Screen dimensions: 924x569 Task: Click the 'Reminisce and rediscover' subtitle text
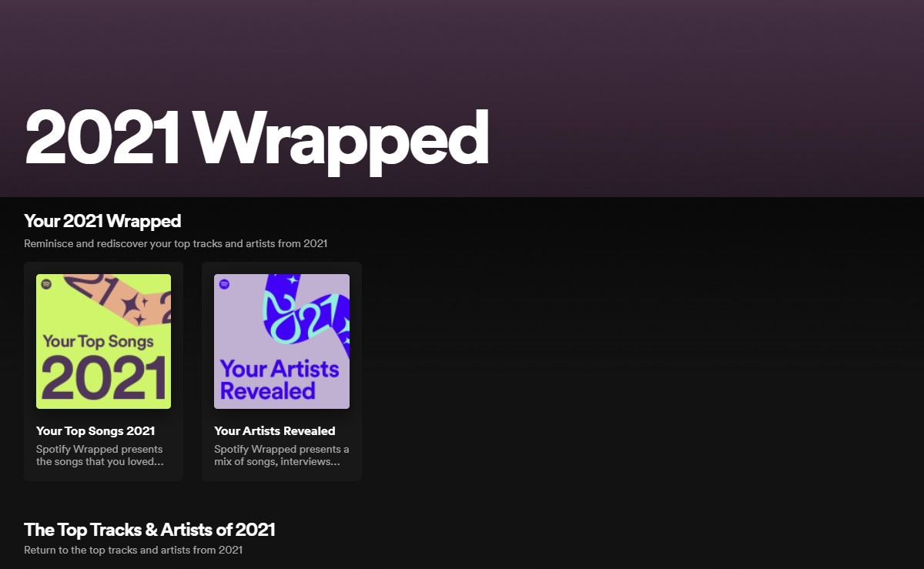coord(176,243)
